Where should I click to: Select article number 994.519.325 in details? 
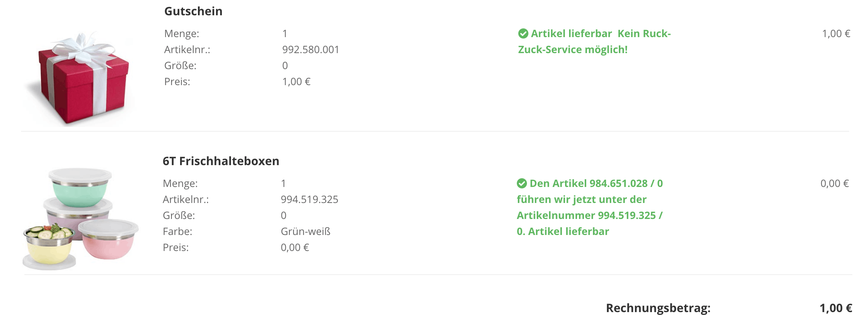point(309,200)
